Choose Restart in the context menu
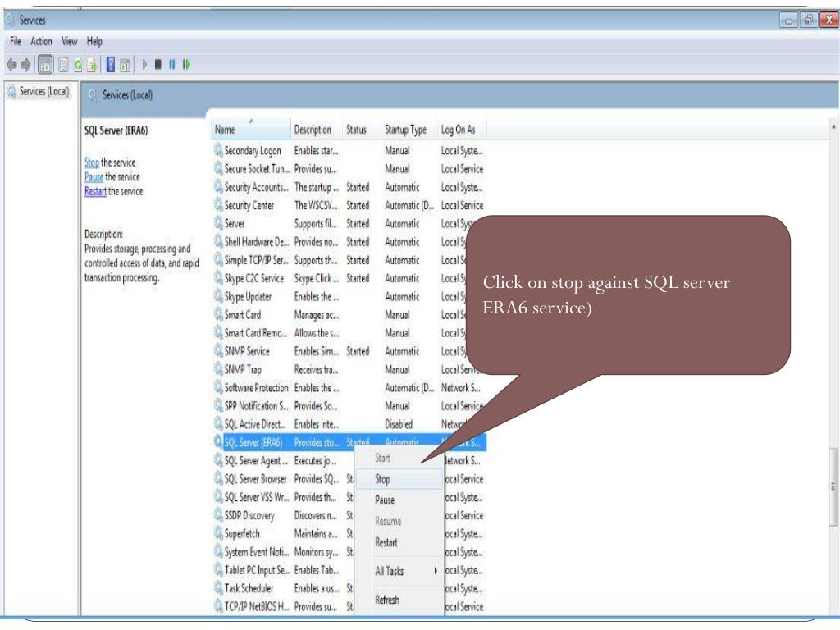 pyautogui.click(x=399, y=542)
